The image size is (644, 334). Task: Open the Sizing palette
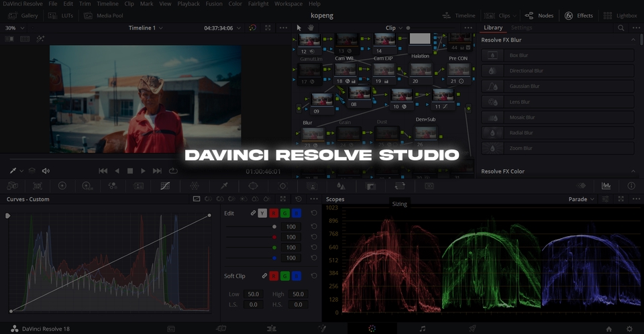pos(400,186)
